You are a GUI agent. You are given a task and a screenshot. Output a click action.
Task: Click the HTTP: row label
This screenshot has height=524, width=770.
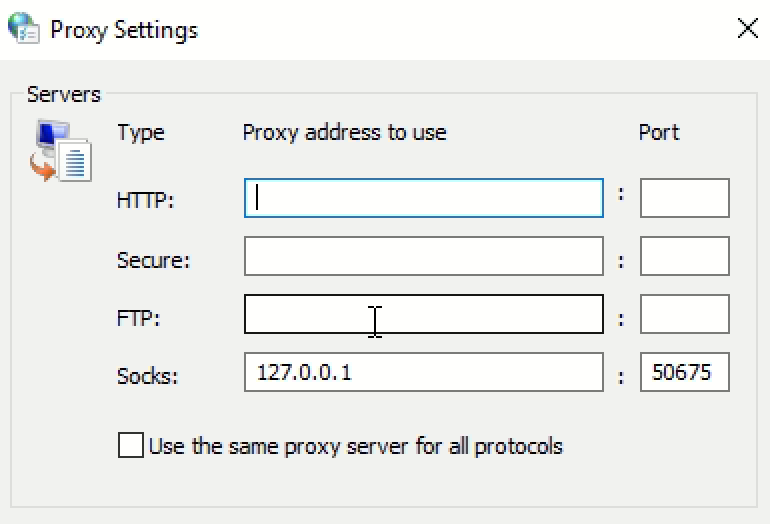[145, 200]
